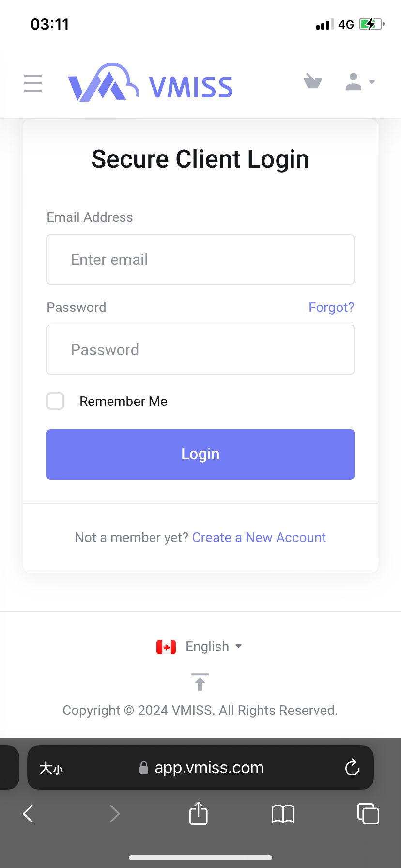Screen dimensions: 401x868
Task: Open the Safari text size menu
Action: (x=51, y=768)
